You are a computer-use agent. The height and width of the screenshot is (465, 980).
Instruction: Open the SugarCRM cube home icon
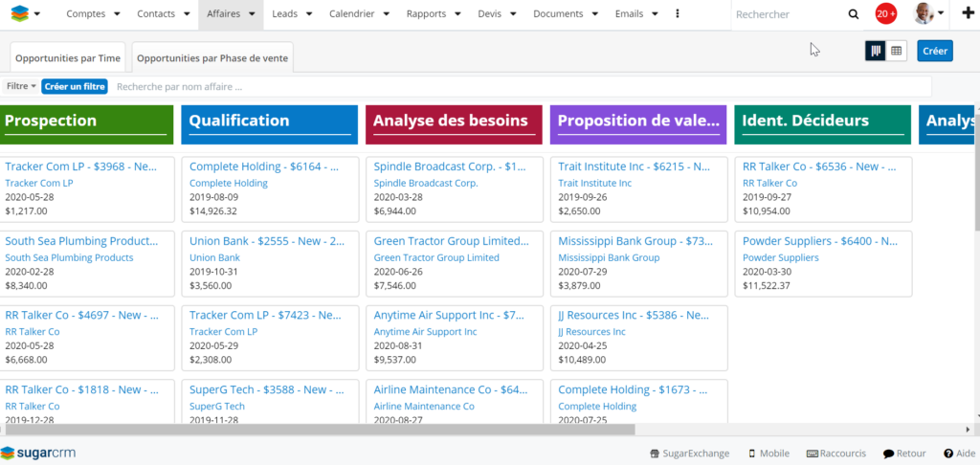[x=20, y=13]
